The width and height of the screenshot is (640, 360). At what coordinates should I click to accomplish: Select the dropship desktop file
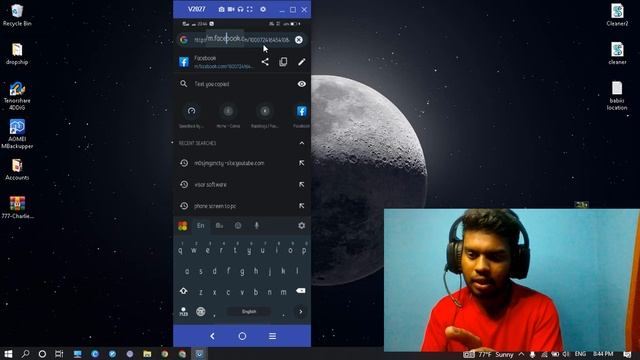[x=17, y=53]
